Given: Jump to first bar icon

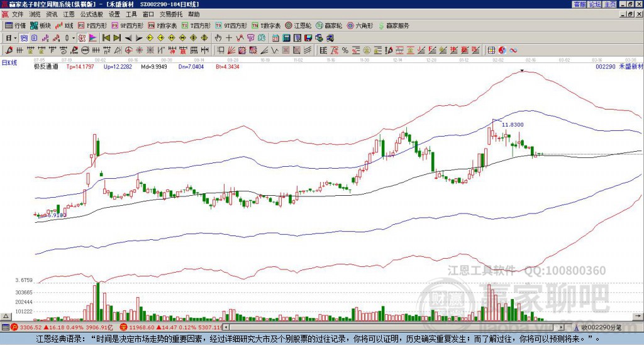Looking at the screenshot, I should (106, 38).
